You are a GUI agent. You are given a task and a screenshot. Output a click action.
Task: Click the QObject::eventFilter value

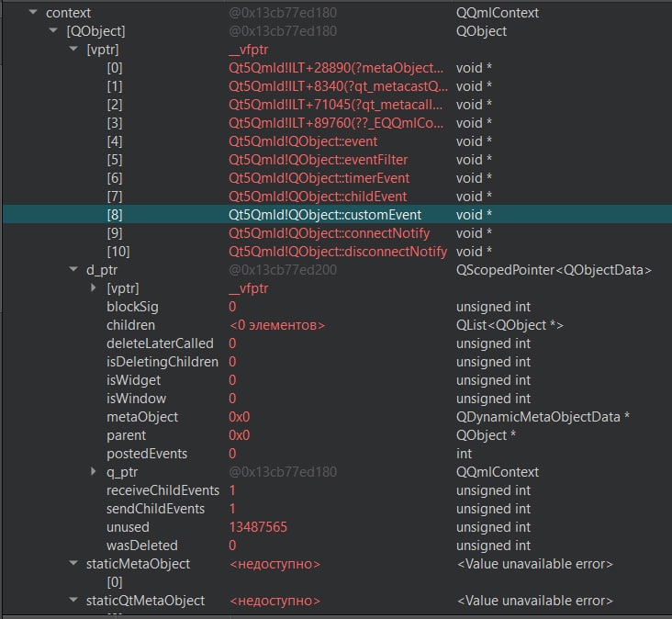(x=318, y=160)
